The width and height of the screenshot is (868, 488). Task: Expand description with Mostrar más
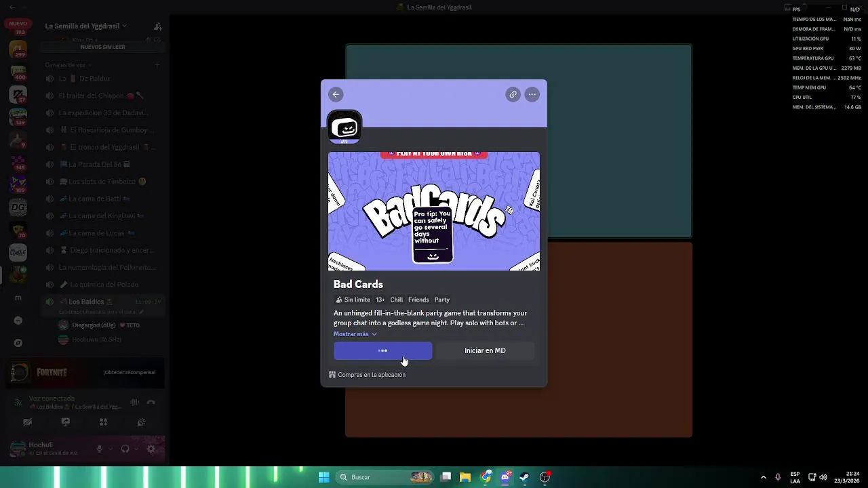point(355,334)
